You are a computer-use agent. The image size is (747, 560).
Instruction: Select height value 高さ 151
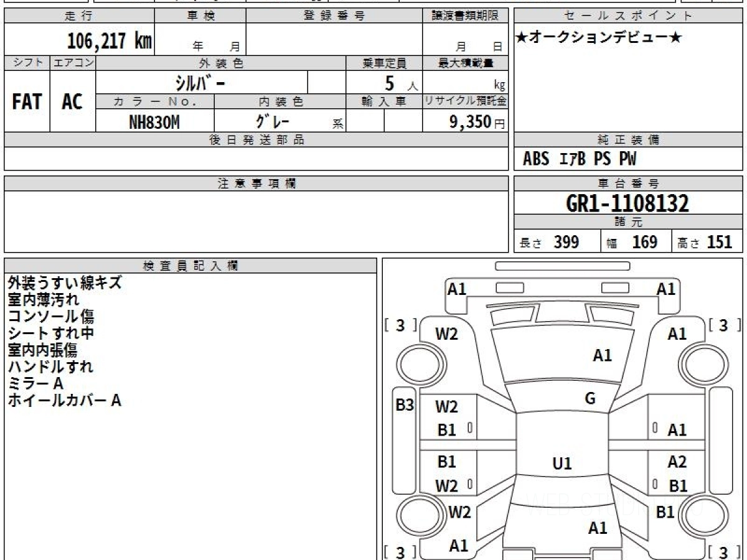[x=705, y=242]
